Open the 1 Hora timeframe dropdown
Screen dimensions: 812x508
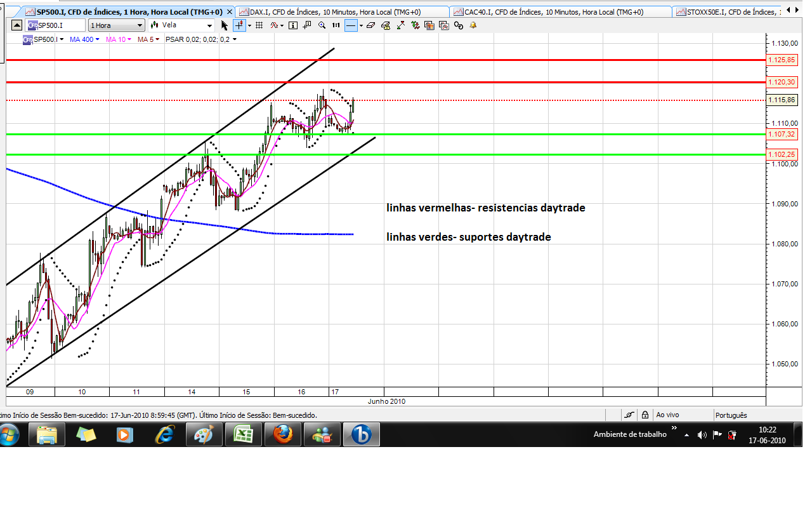click(117, 25)
